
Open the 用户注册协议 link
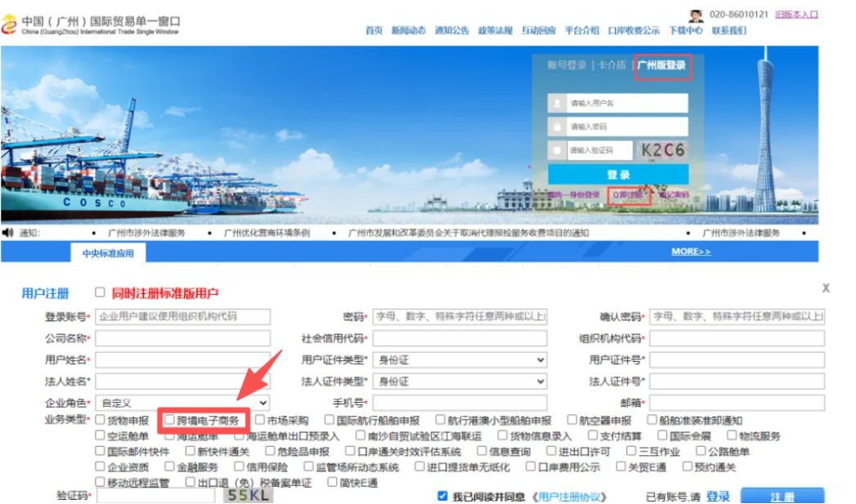(569, 497)
